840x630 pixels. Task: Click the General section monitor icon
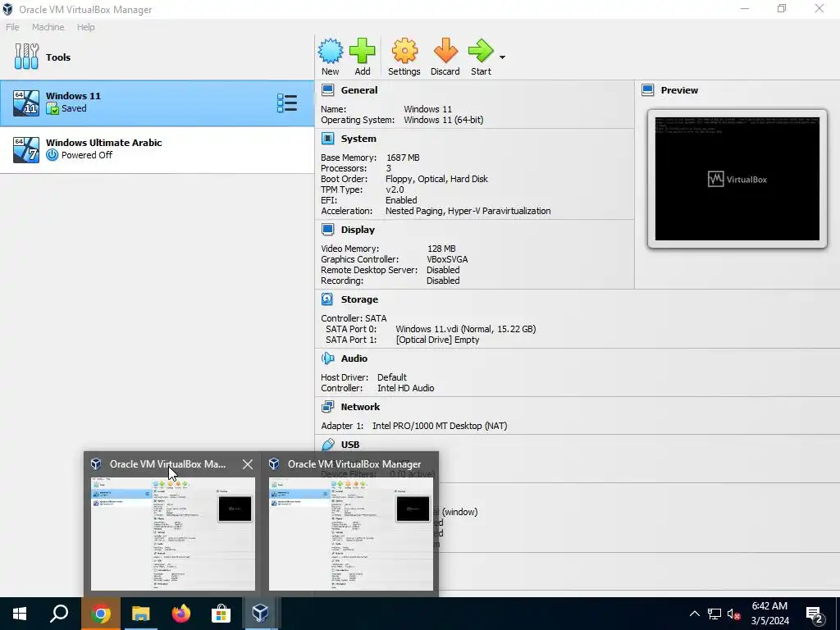click(x=327, y=90)
